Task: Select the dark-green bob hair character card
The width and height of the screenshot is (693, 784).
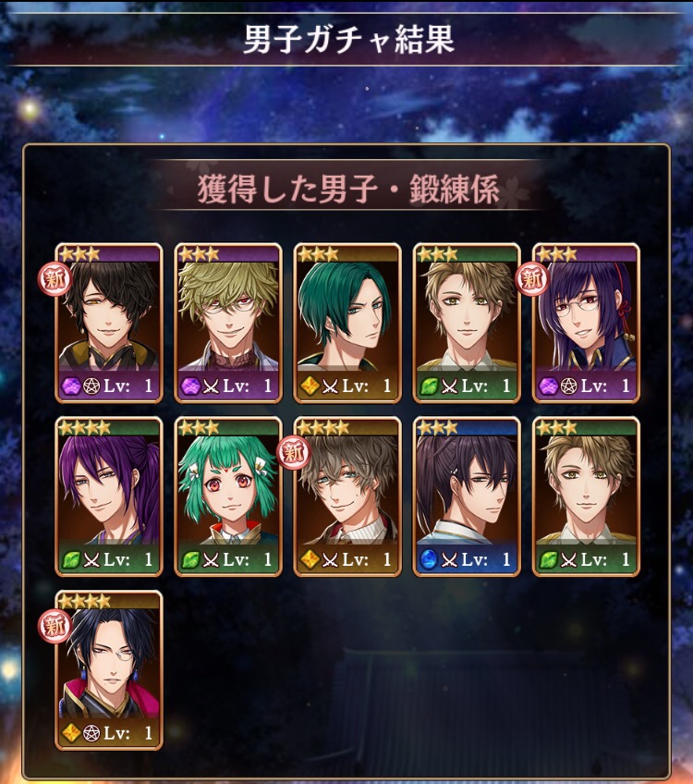Action: pos(347,323)
